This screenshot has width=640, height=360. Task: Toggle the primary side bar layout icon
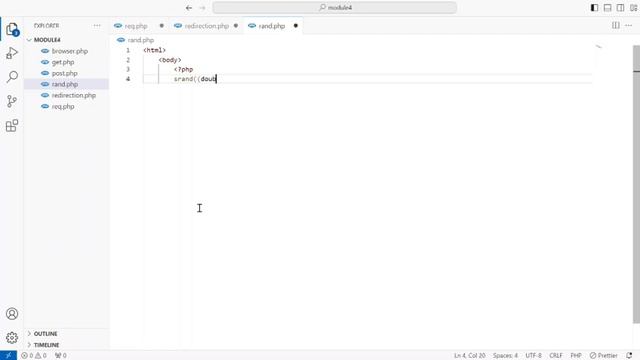(594, 8)
